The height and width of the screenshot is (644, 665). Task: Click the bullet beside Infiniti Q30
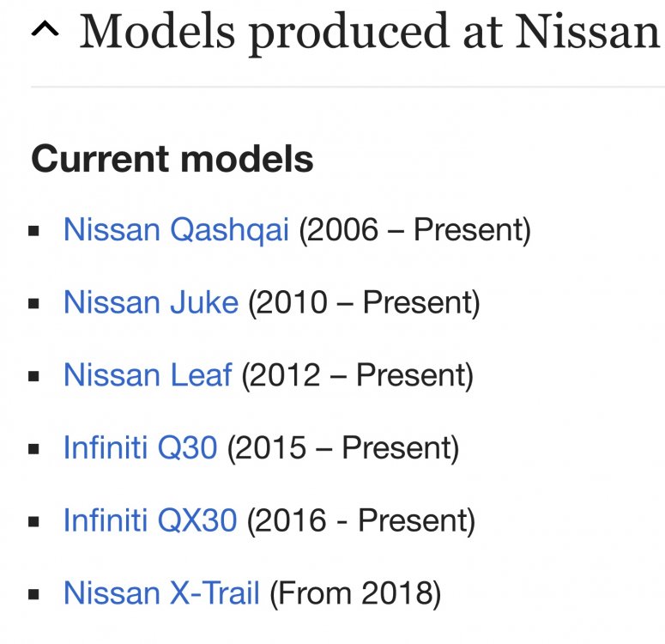[x=33, y=449]
